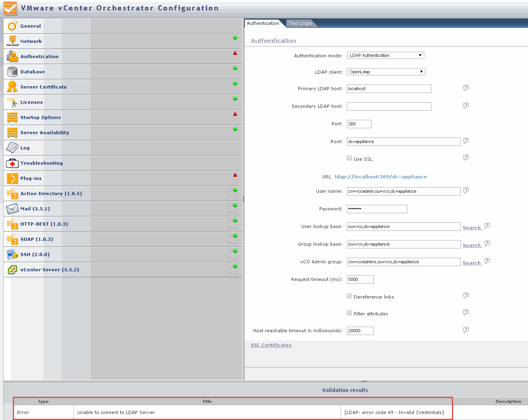Screen dimensions: 528x420
Task: Check the Filter attributes option
Action: pos(349,313)
